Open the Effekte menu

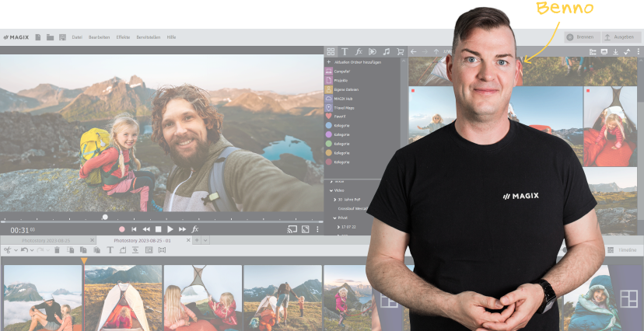[x=123, y=37]
